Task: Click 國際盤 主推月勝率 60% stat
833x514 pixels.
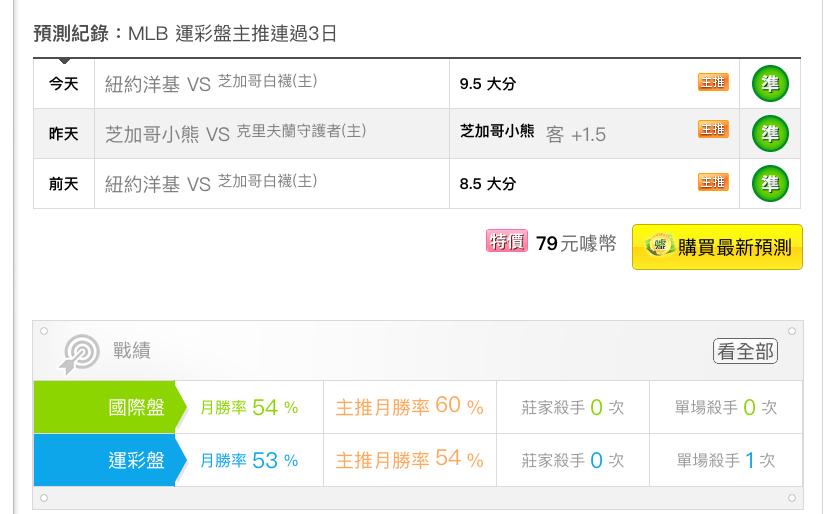Action: 410,407
